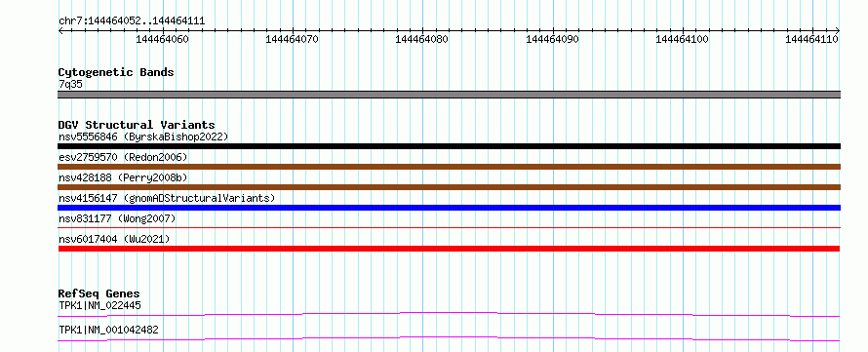Click the ruler's right arrowhead
Screen dimensions: 868x352
837,30
